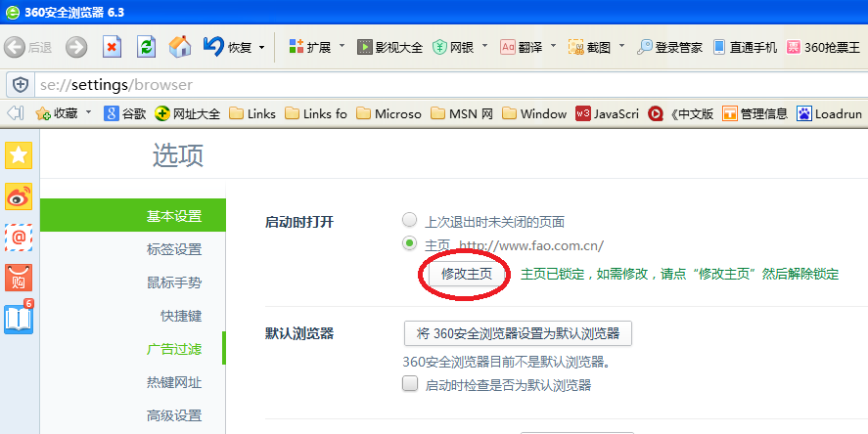The image size is (868, 434).
Task: Open 登录管家 login manager
Action: [669, 48]
